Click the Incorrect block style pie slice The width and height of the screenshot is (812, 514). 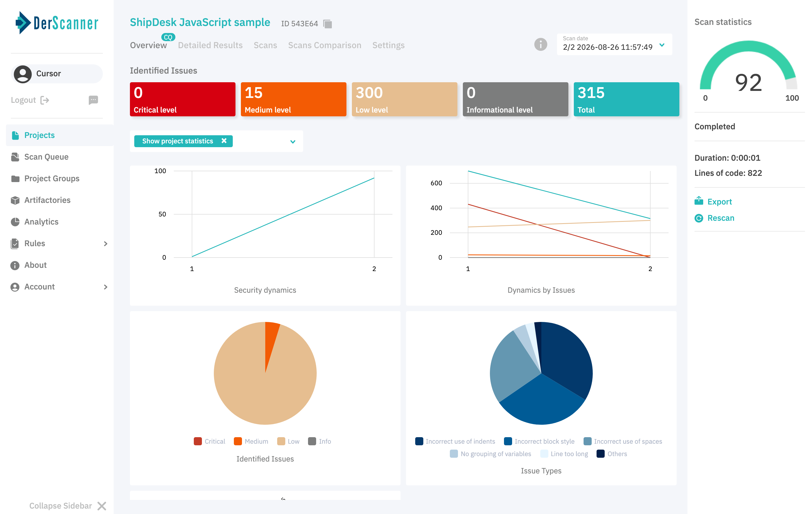[x=542, y=401]
